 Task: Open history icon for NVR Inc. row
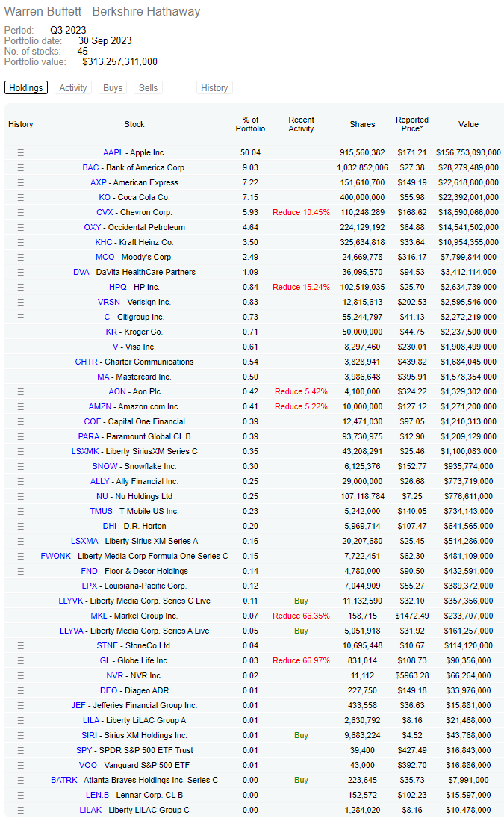pyautogui.click(x=21, y=676)
